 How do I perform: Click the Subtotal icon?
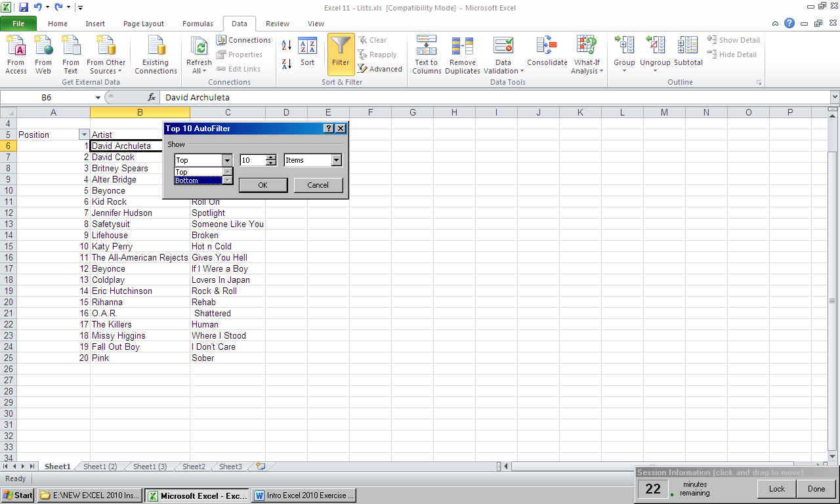point(688,52)
